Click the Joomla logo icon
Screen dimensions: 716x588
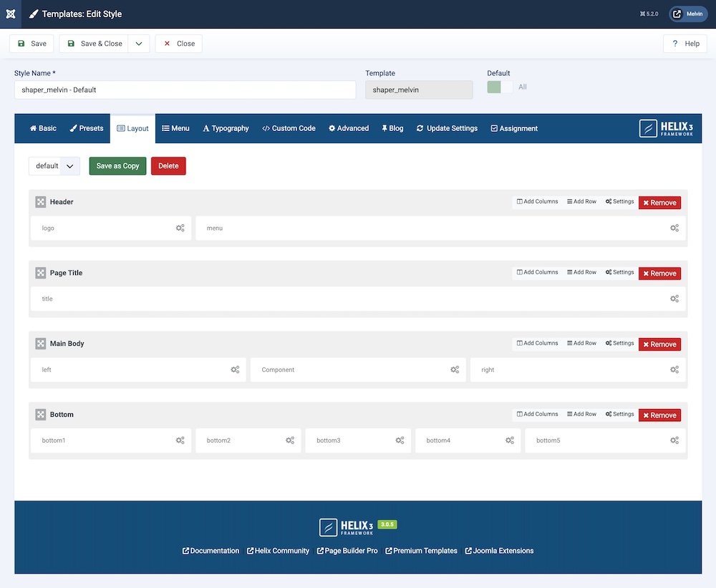pos(10,14)
